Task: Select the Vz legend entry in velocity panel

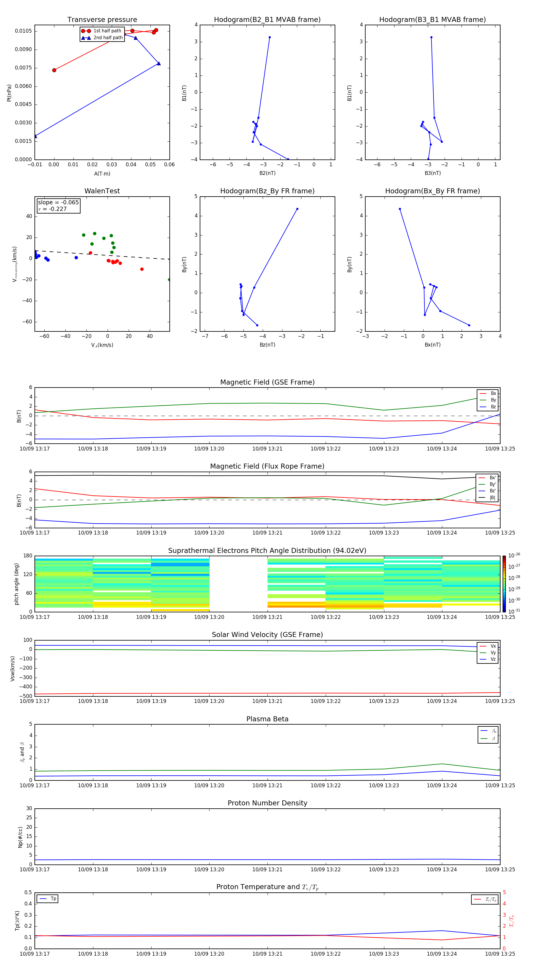Action: (488, 659)
